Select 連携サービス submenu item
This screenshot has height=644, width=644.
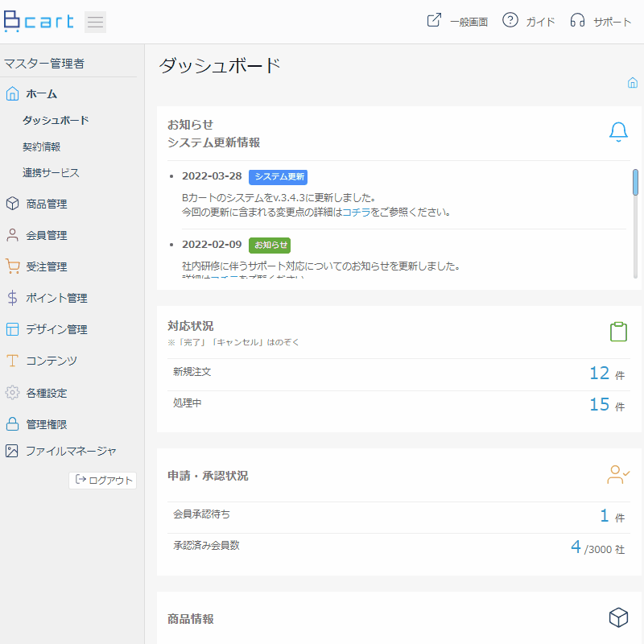click(x=51, y=173)
